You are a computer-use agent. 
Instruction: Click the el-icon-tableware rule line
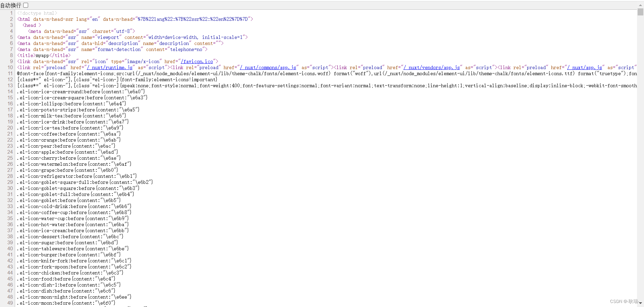click(73, 249)
